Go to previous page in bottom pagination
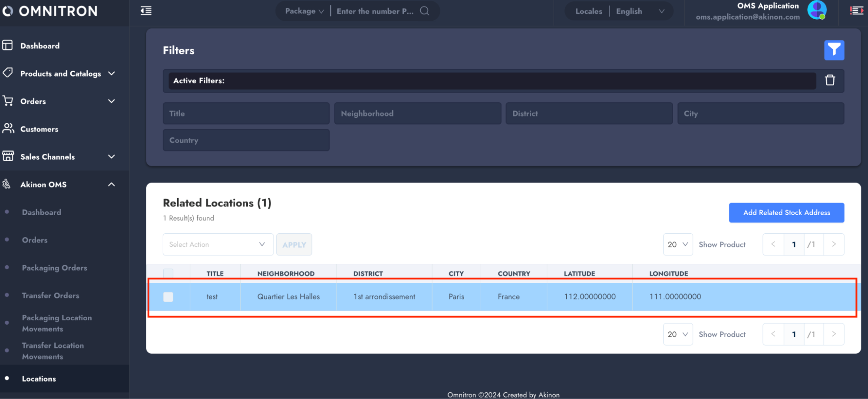The height and width of the screenshot is (399, 868). (773, 334)
